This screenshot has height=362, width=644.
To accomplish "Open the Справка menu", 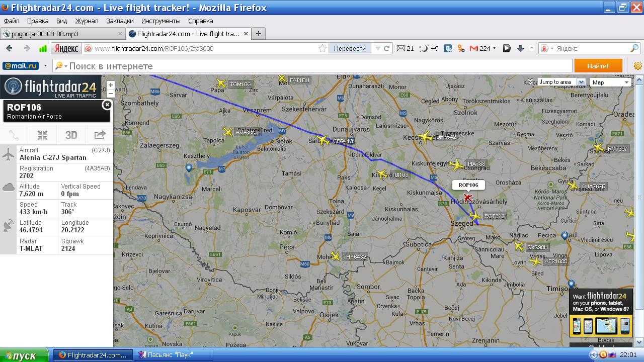I will [200, 21].
